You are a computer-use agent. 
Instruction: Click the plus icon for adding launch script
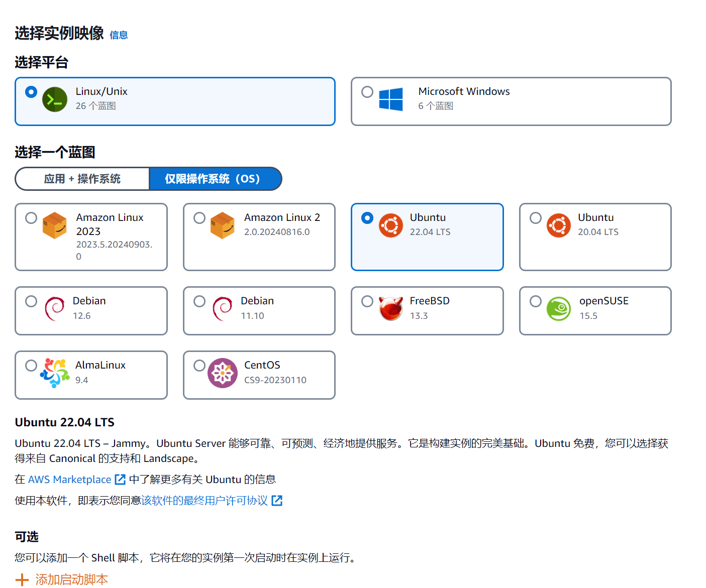click(x=22, y=579)
